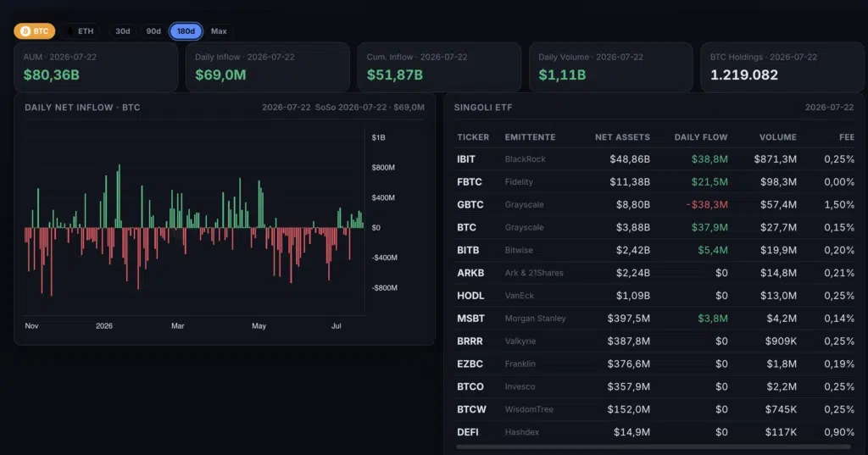This screenshot has width=868, height=455.
Task: Open the AUM $80,36B card
Action: click(96, 67)
